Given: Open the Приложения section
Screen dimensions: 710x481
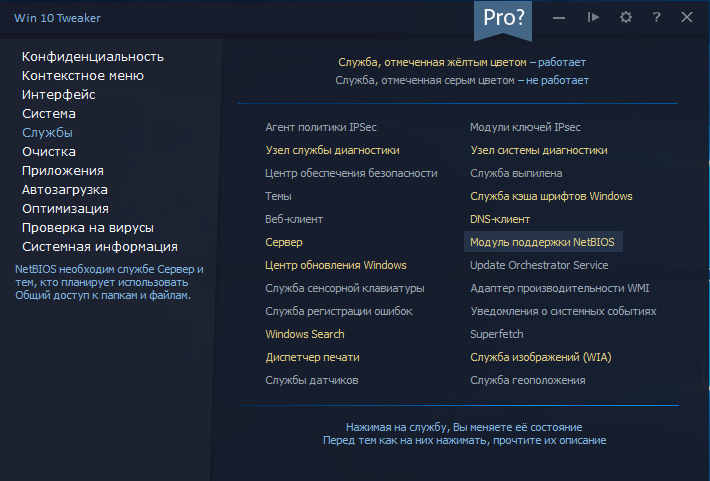Looking at the screenshot, I should (63, 171).
